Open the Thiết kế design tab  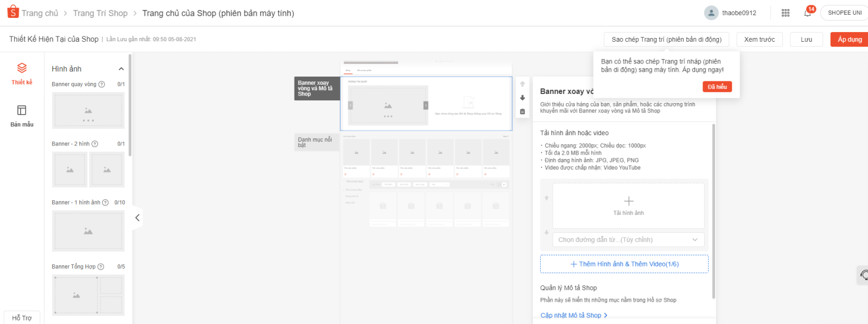[22, 74]
